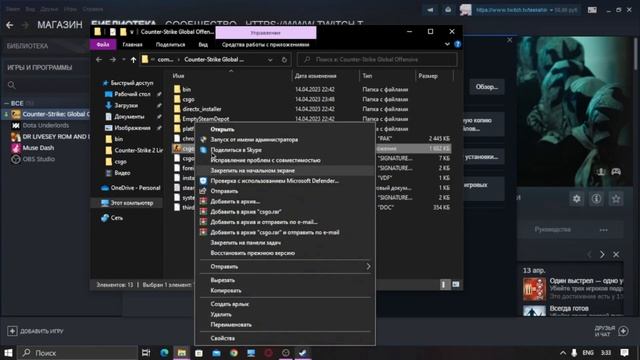Open Steam notifications bell icon

[448, 10]
